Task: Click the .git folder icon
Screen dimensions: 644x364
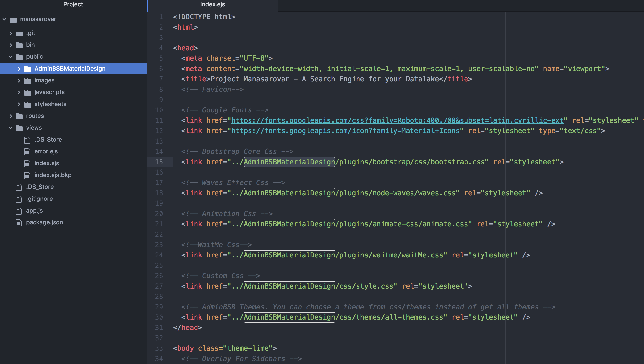Action: click(19, 34)
